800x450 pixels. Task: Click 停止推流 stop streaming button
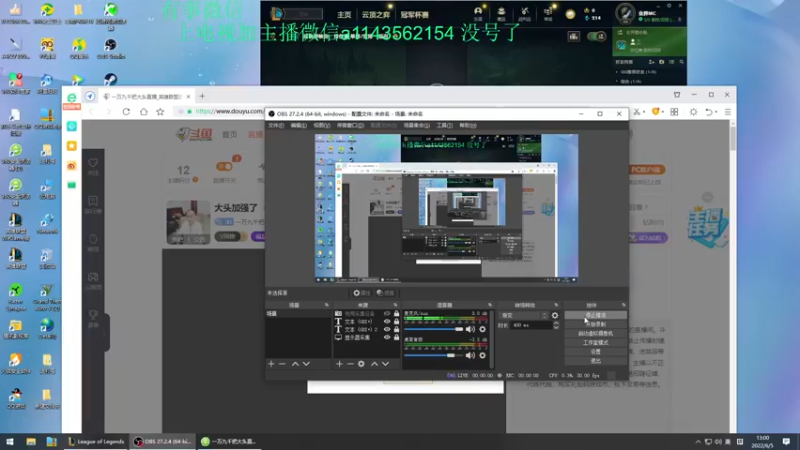(x=595, y=315)
